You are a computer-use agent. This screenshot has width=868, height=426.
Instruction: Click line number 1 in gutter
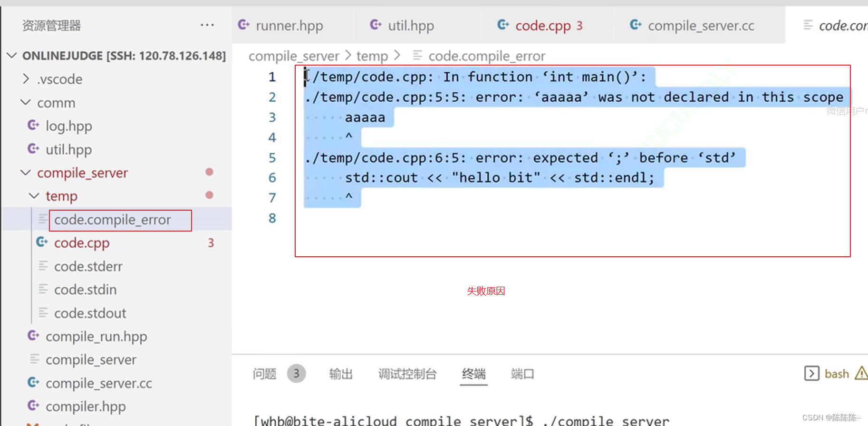272,77
